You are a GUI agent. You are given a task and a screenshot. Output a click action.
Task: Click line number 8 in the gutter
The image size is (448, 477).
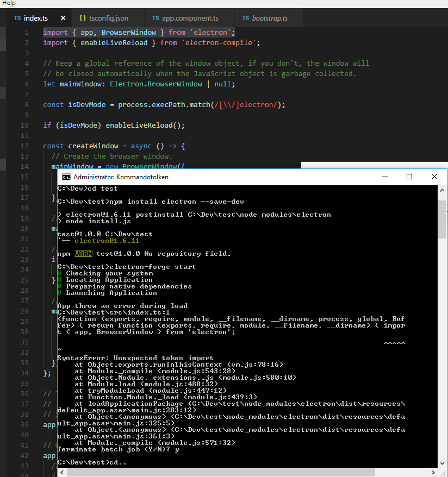pos(27,105)
